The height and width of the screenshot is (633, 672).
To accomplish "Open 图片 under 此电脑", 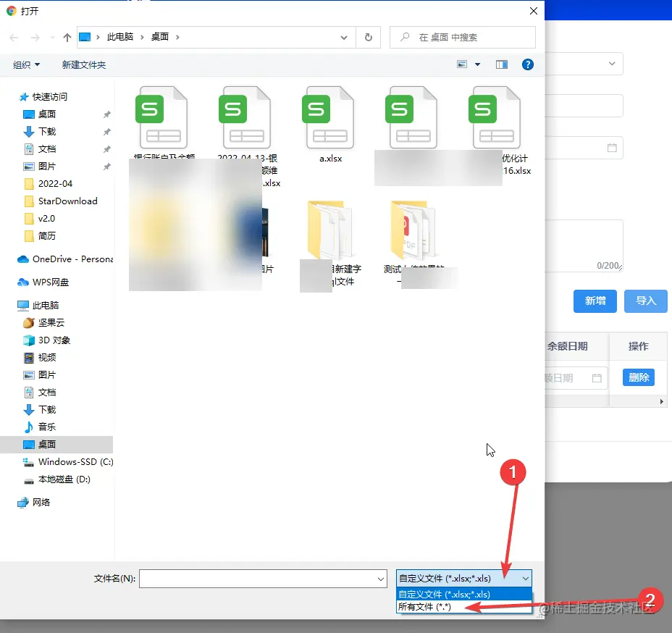I will 47,374.
